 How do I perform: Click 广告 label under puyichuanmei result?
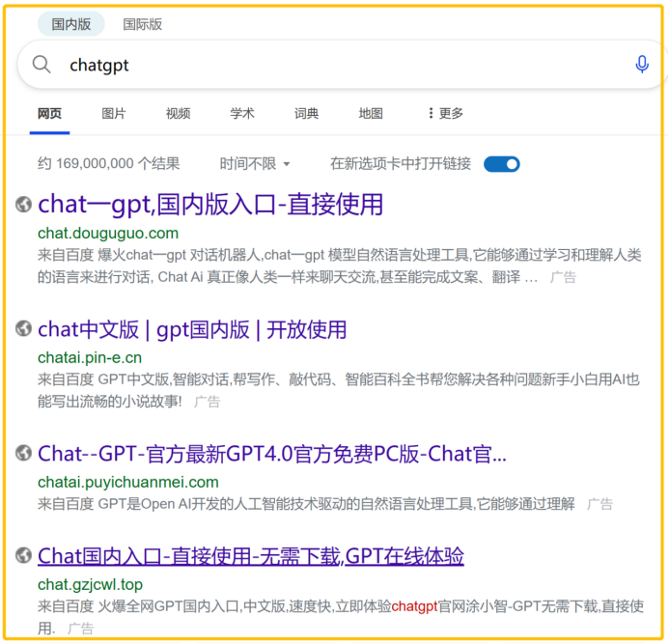[x=599, y=504]
